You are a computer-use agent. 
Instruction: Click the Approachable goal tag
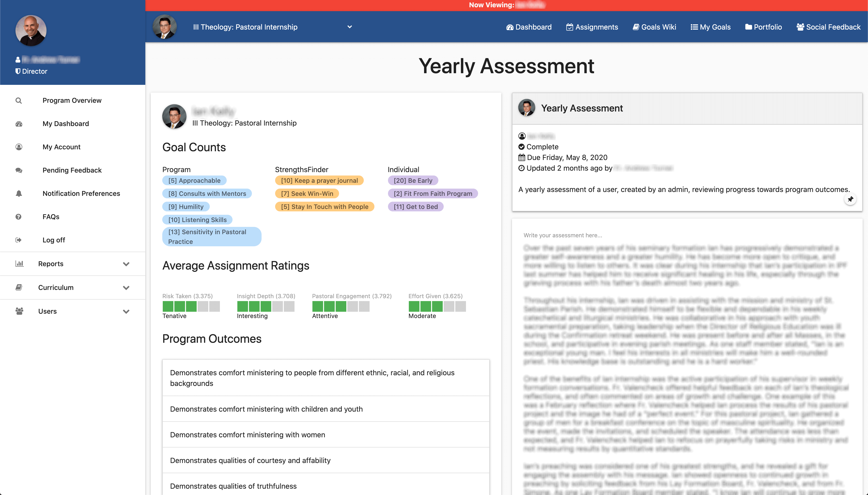click(x=194, y=181)
